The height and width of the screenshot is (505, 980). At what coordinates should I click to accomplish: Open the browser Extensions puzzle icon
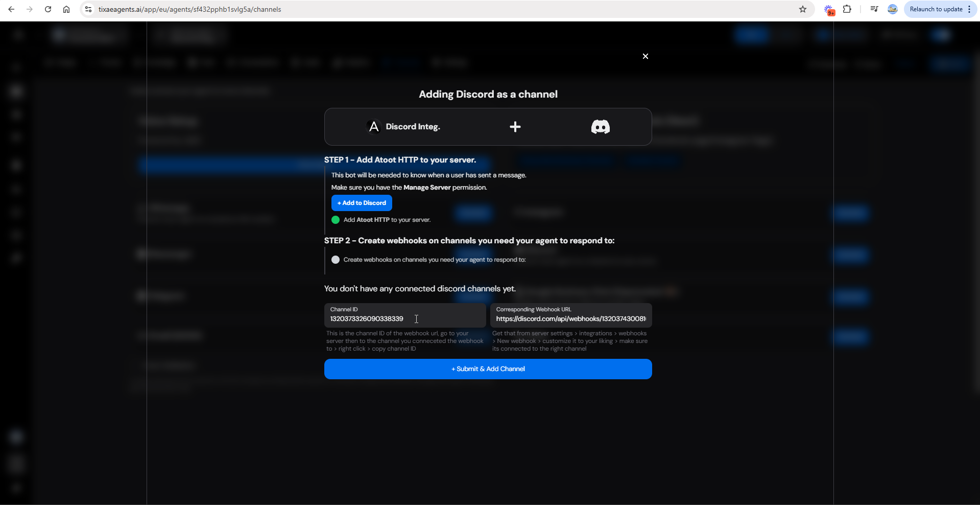847,9
